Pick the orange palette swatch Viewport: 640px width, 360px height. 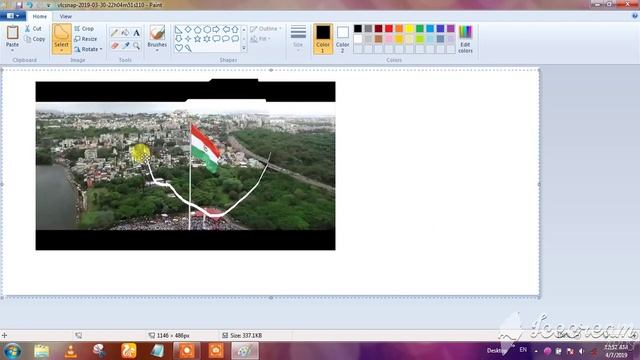coord(399,29)
